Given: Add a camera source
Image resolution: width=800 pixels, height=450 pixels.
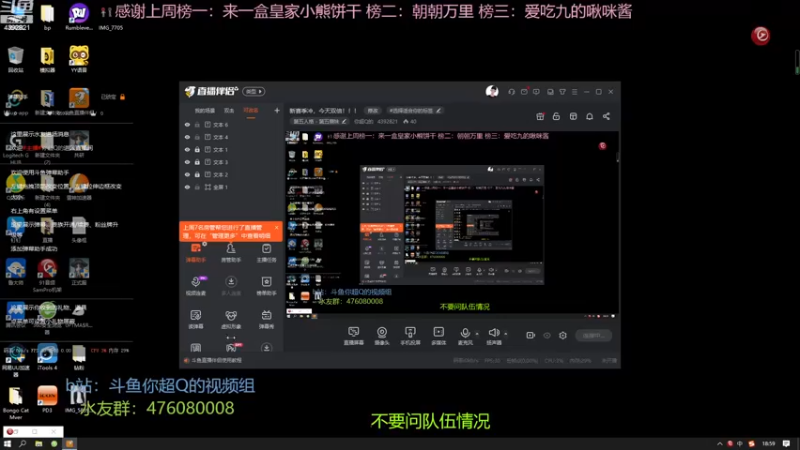Looking at the screenshot, I should [382, 336].
